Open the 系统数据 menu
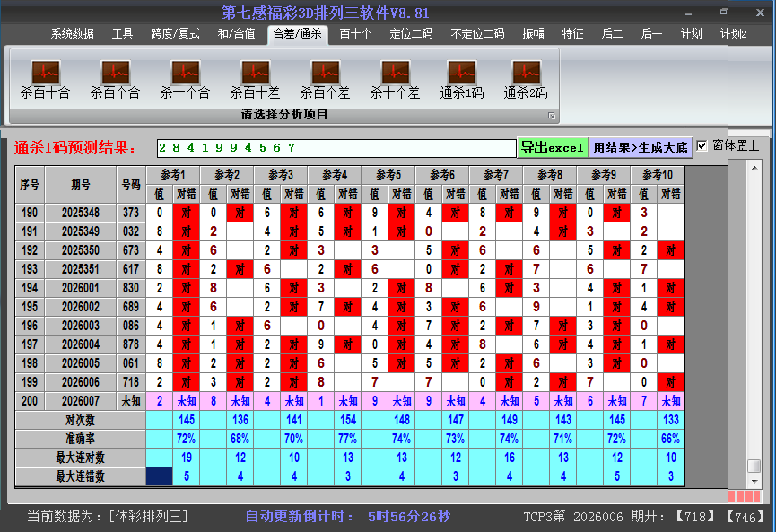The width and height of the screenshot is (776, 532). 72,34
